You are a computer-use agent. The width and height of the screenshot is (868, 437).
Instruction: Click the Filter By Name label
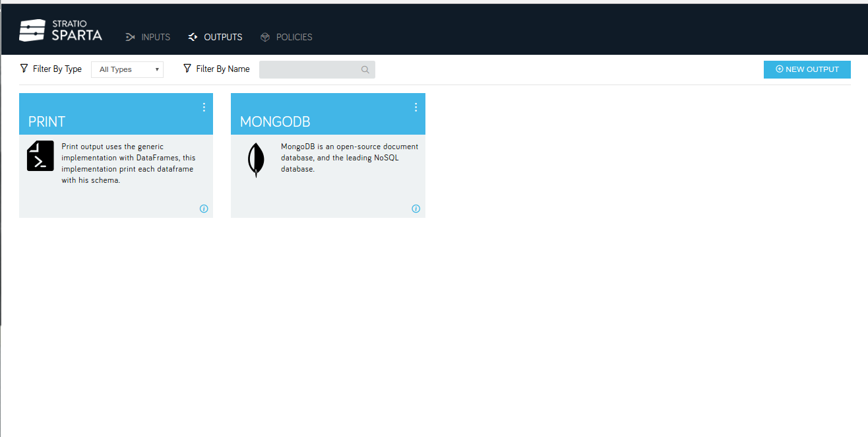(x=223, y=69)
